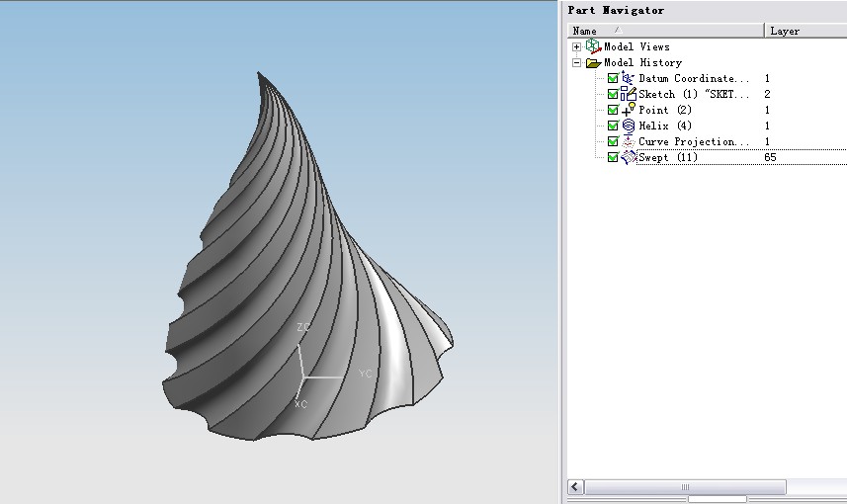Suppress Helix (4) via its checkbox

pyautogui.click(x=613, y=126)
